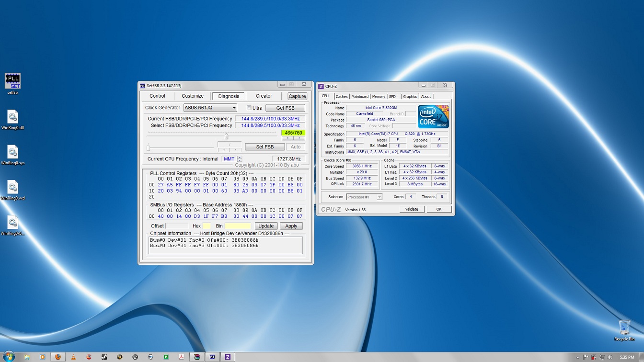This screenshot has height=362, width=644.
Task: Click the Set FSB button
Action: (265, 147)
